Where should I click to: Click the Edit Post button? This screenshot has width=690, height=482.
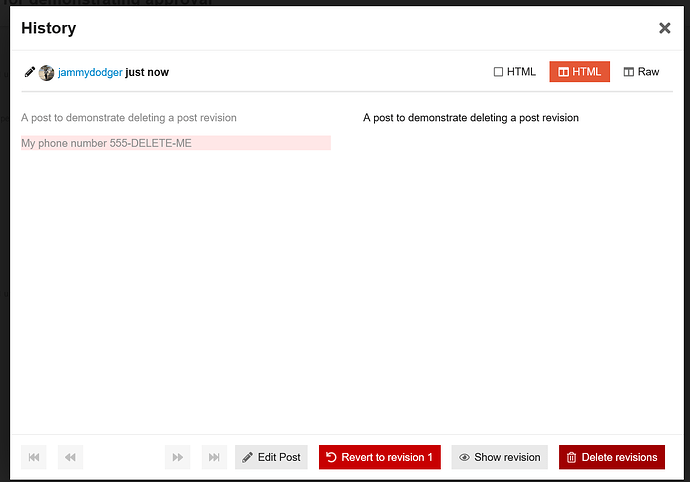tap(271, 457)
